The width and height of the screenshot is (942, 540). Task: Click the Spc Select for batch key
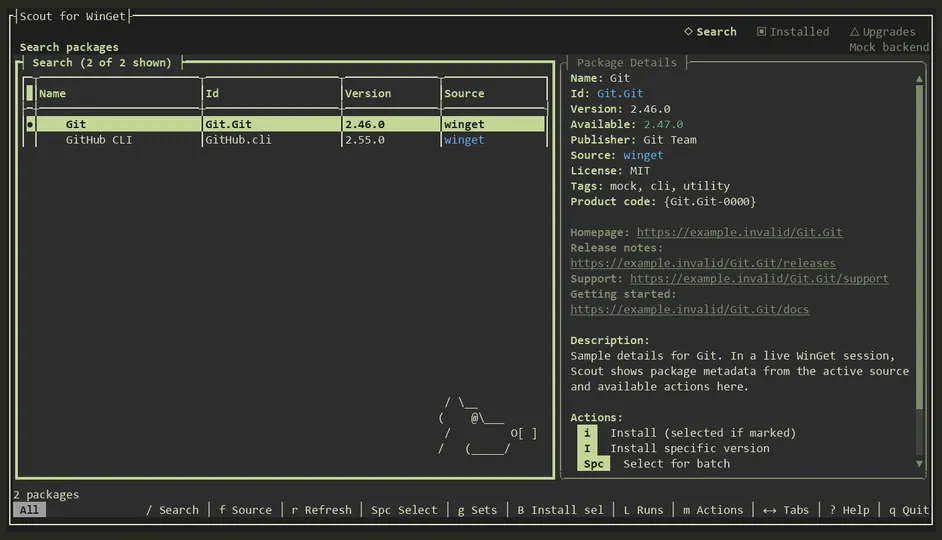[x=593, y=464]
